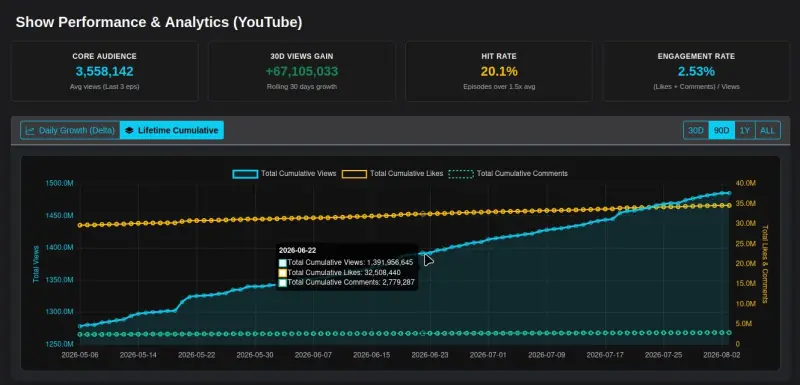Click the 2026-06-22 tooltip date header
This screenshot has width=800, height=385.
tap(296, 250)
